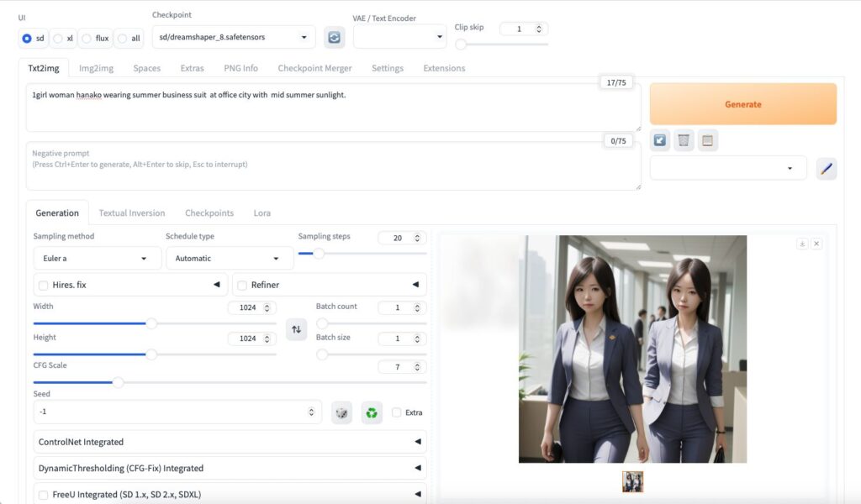Click into the Negative prompt box
This screenshot has width=861, height=504.
[x=333, y=166]
